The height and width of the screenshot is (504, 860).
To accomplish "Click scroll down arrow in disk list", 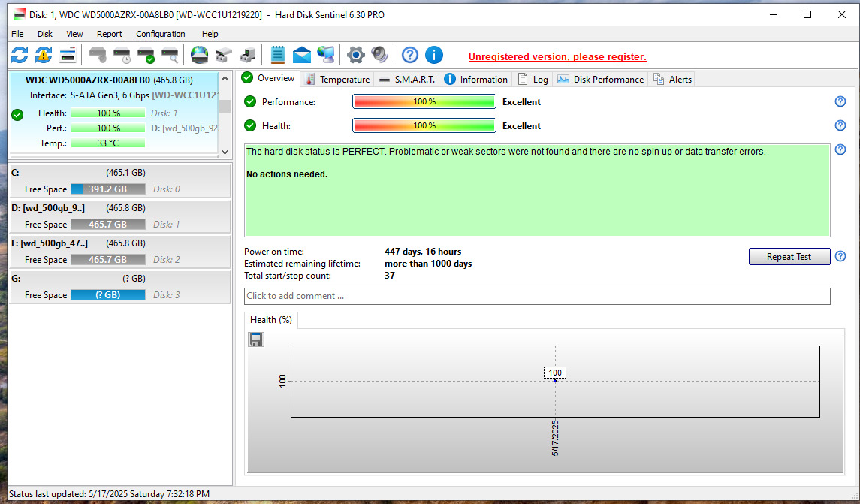I will click(x=225, y=152).
